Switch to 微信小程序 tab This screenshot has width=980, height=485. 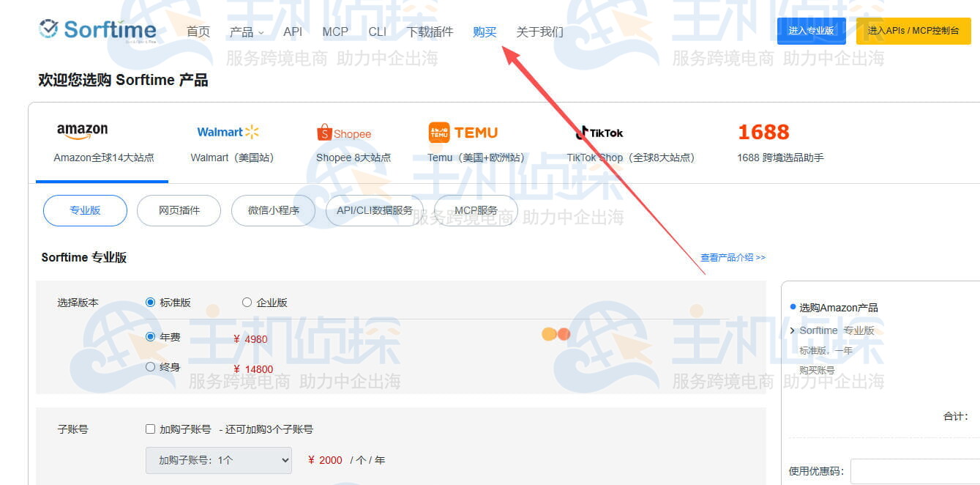point(274,210)
